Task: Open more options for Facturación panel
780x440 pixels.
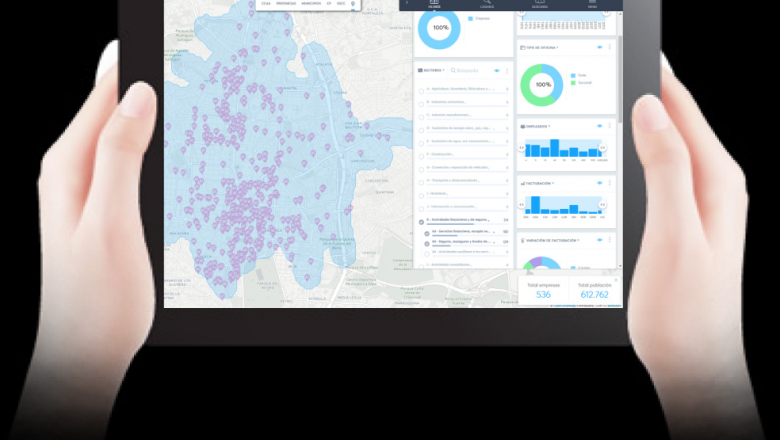Action: tap(609, 184)
